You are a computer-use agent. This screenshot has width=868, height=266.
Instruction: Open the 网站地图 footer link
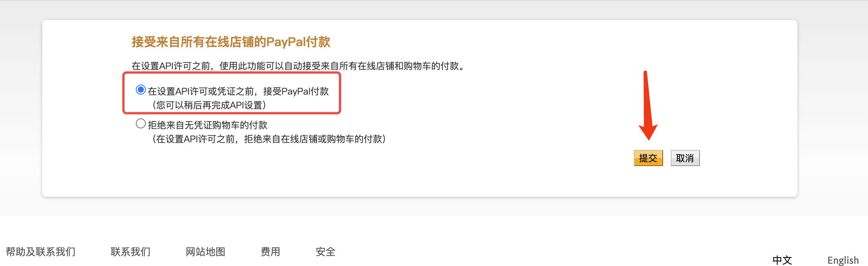click(206, 252)
